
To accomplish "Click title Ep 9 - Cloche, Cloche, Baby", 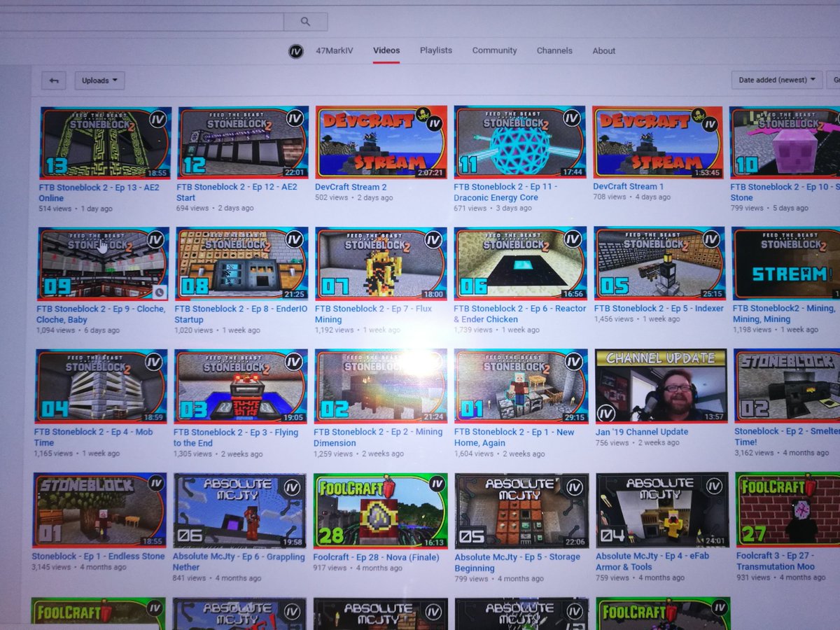I will [101, 314].
